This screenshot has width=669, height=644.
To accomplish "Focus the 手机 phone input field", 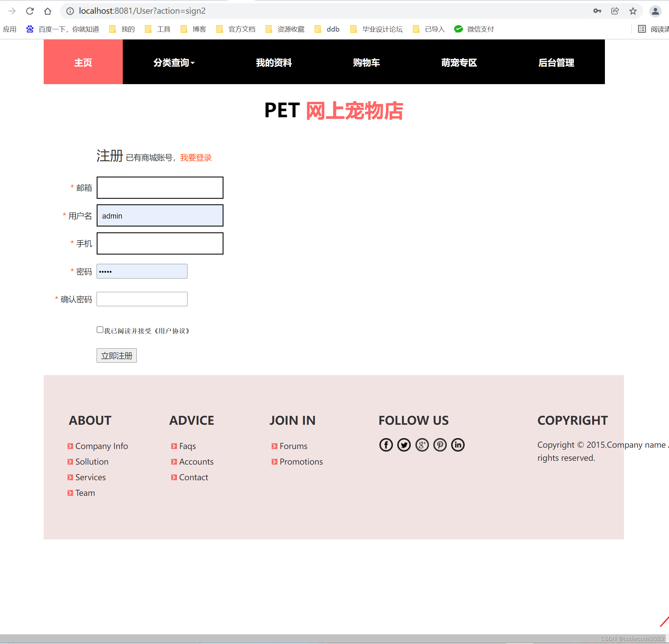I will 160,243.
